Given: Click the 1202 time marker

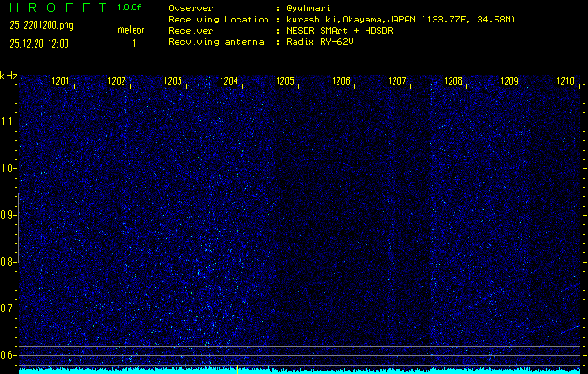Looking at the screenshot, I should [x=117, y=81].
